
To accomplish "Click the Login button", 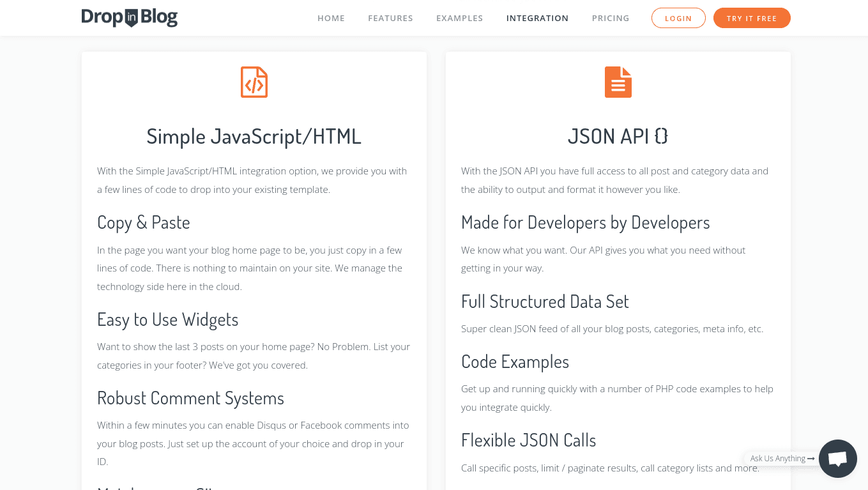I will click(x=678, y=18).
